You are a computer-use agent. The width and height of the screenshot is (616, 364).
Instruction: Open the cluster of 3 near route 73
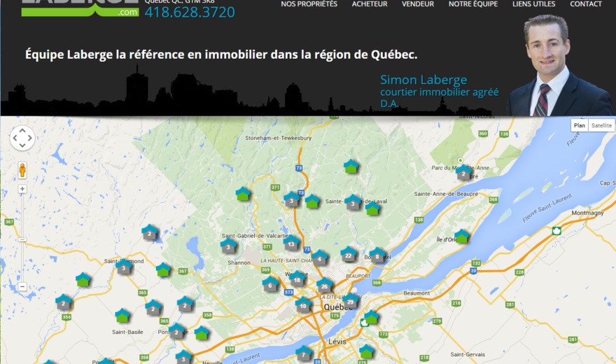tap(291, 200)
